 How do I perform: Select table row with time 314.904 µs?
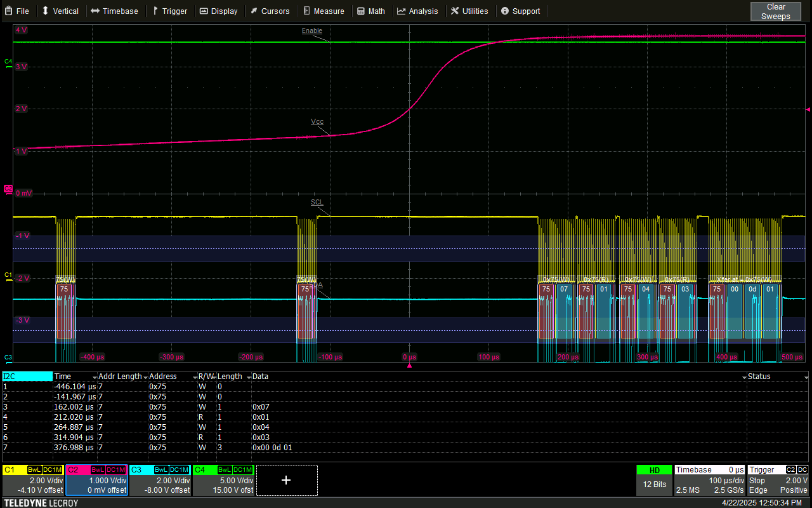tap(406, 438)
